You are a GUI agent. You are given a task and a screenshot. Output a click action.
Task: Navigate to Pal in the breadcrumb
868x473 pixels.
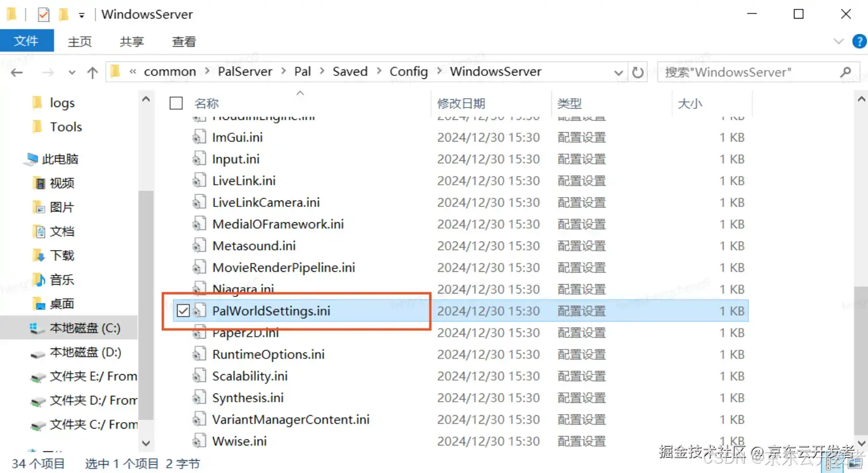(x=303, y=72)
